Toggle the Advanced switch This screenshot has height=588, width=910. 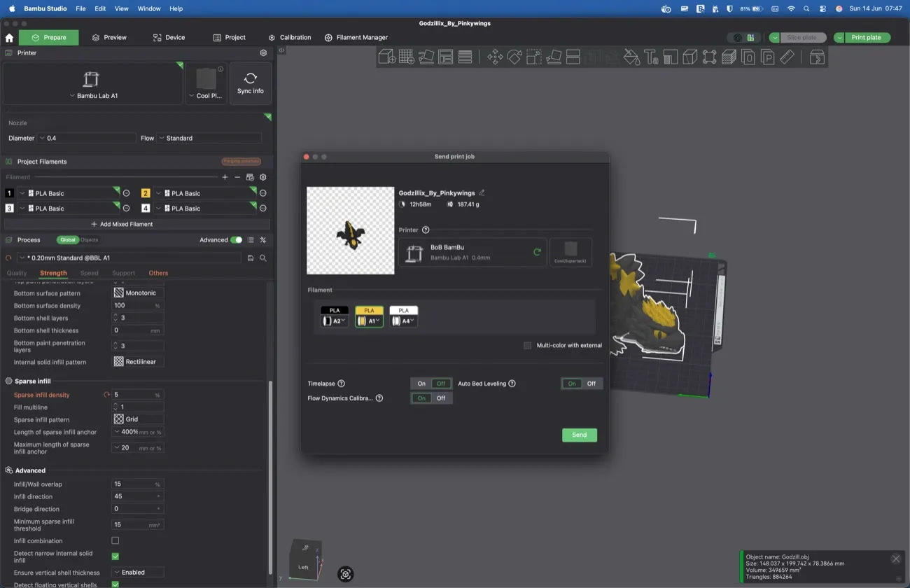[x=237, y=240]
